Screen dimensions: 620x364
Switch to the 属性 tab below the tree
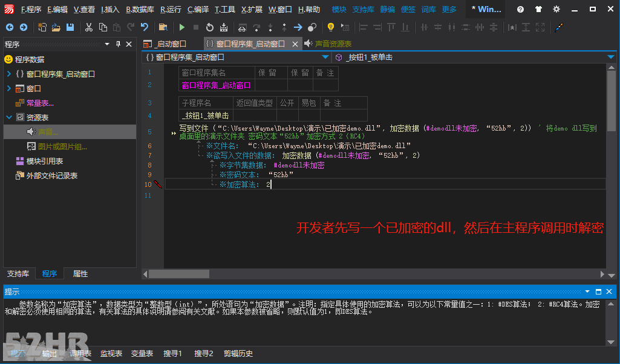(80, 273)
